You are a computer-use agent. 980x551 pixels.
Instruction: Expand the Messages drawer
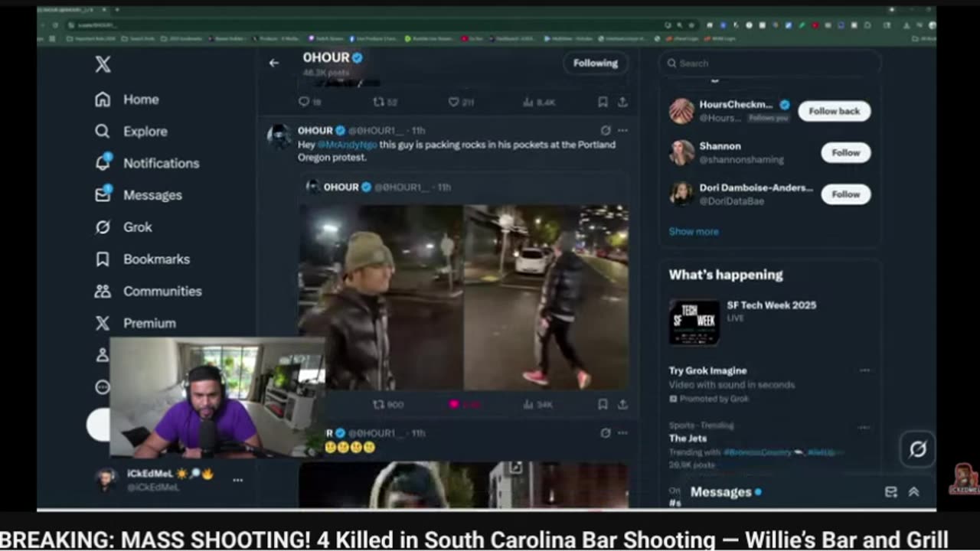point(913,492)
